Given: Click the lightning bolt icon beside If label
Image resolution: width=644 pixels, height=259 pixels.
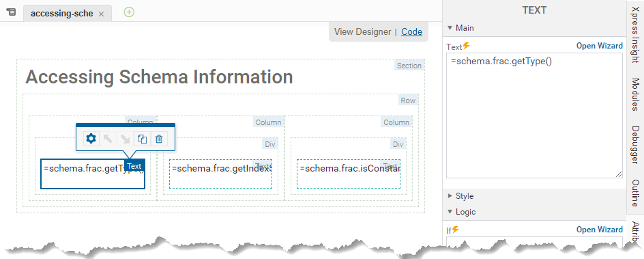Looking at the screenshot, I should (456, 230).
